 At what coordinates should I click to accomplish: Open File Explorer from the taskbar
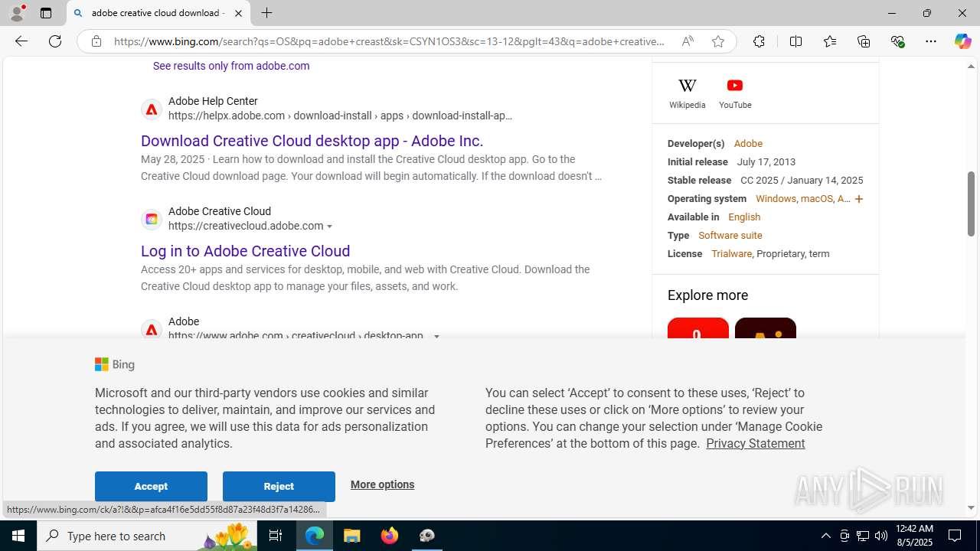pyautogui.click(x=352, y=536)
